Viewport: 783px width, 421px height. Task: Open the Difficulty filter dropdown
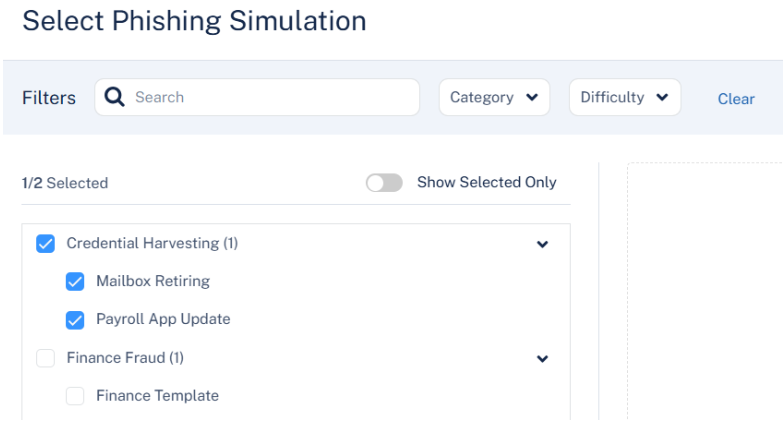pyautogui.click(x=624, y=97)
